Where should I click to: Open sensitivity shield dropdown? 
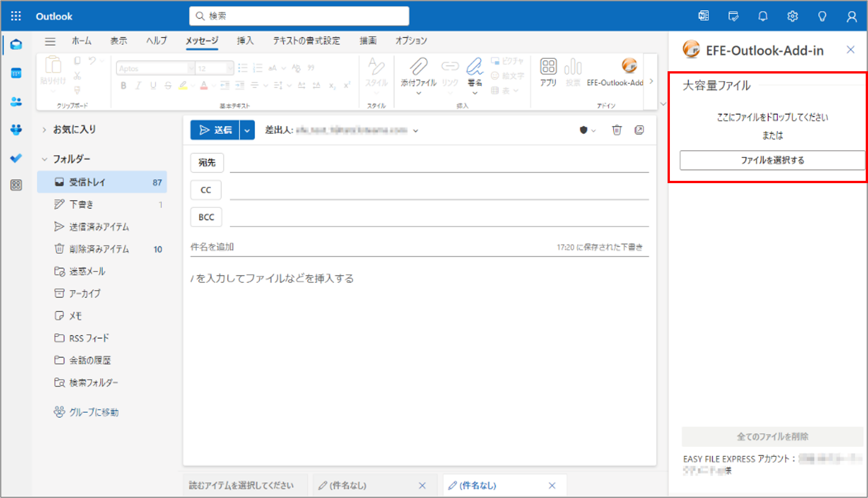[587, 130]
